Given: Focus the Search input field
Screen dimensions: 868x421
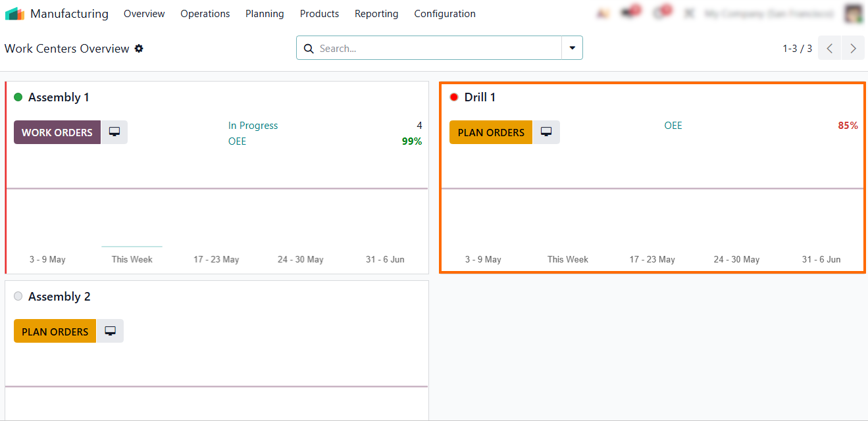Looking at the screenshot, I should click(438, 49).
